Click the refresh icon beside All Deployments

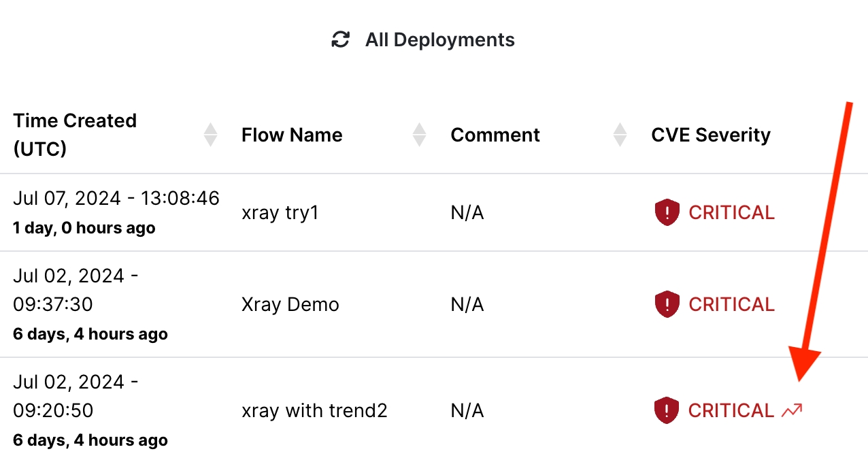tap(340, 40)
